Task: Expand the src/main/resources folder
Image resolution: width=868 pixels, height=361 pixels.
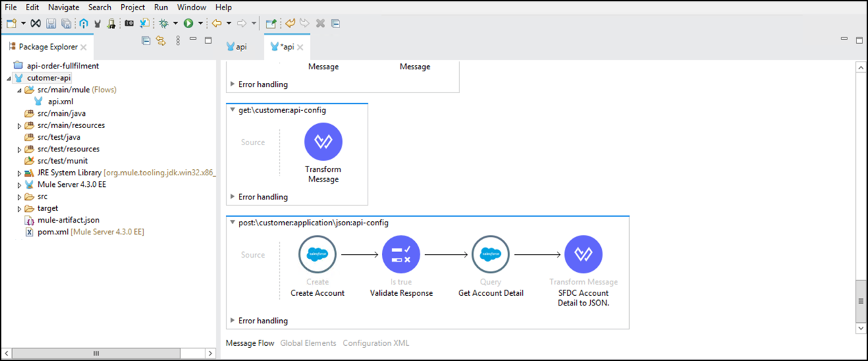Action: point(19,125)
